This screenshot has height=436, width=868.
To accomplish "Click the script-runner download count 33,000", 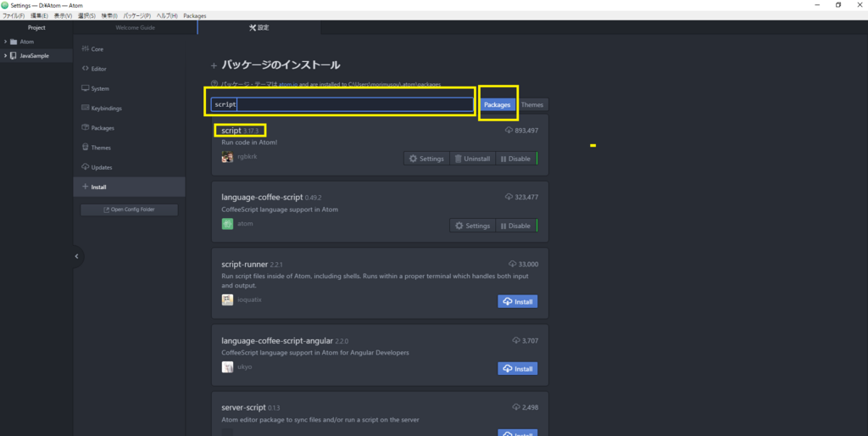I will [528, 265].
